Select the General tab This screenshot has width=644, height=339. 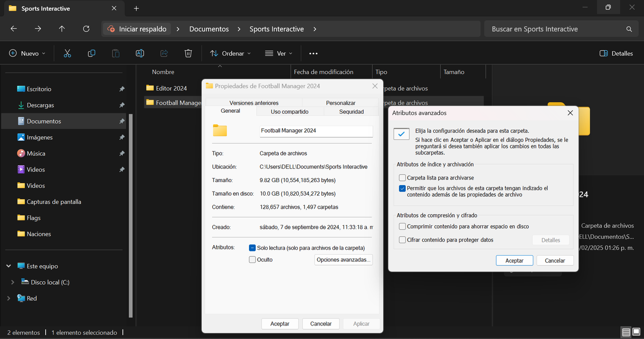click(230, 111)
